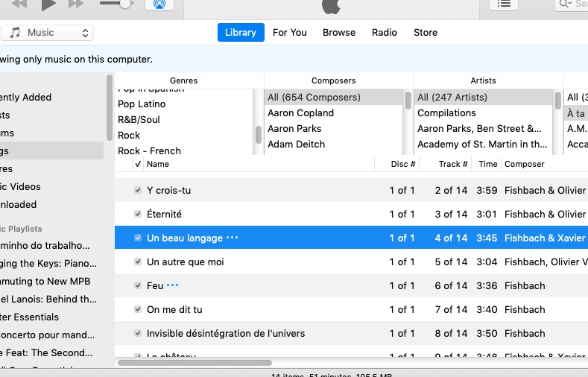
Task: Skip to next track with Fast Forward
Action: (76, 4)
